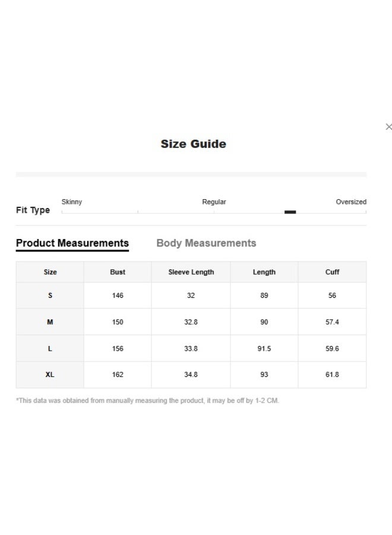Open the Body Measurements tab

206,243
